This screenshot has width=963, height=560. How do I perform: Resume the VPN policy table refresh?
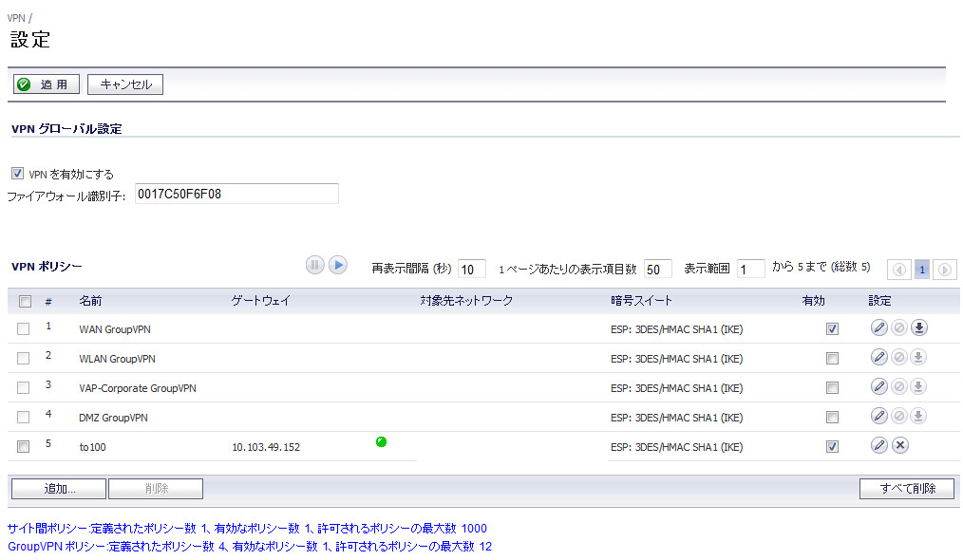coord(338,265)
